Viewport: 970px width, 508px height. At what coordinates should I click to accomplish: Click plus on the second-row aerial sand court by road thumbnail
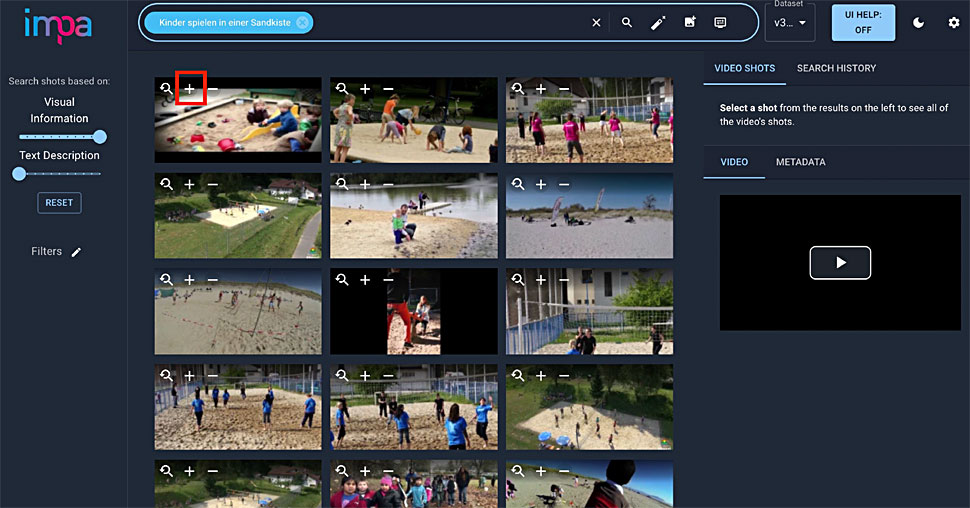coord(190,184)
